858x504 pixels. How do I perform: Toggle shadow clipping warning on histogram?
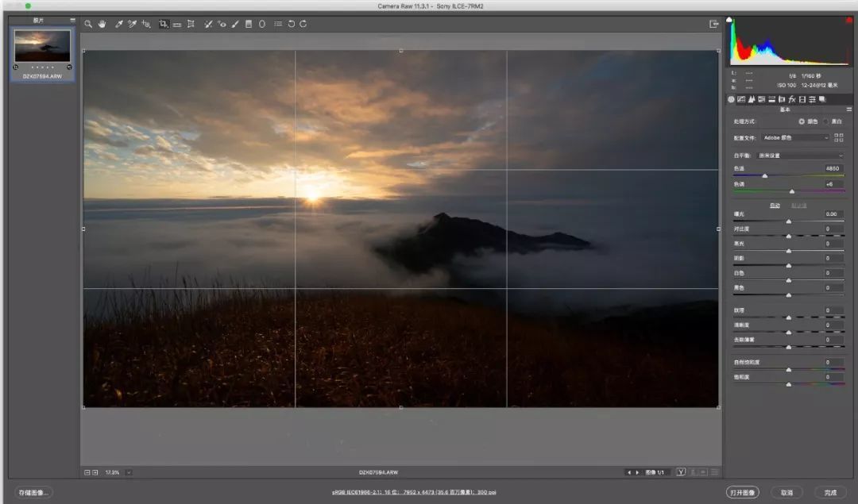[x=729, y=20]
